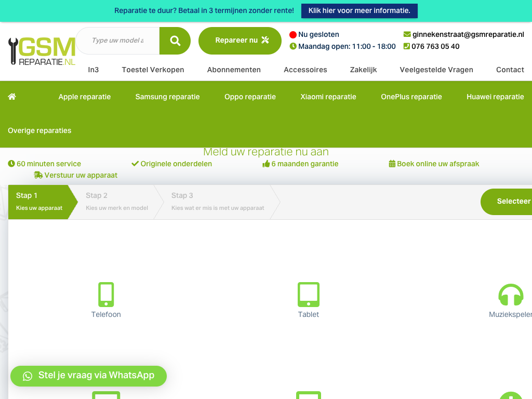Expand the Overige reparaties menu
The image size is (532, 399).
tap(39, 130)
